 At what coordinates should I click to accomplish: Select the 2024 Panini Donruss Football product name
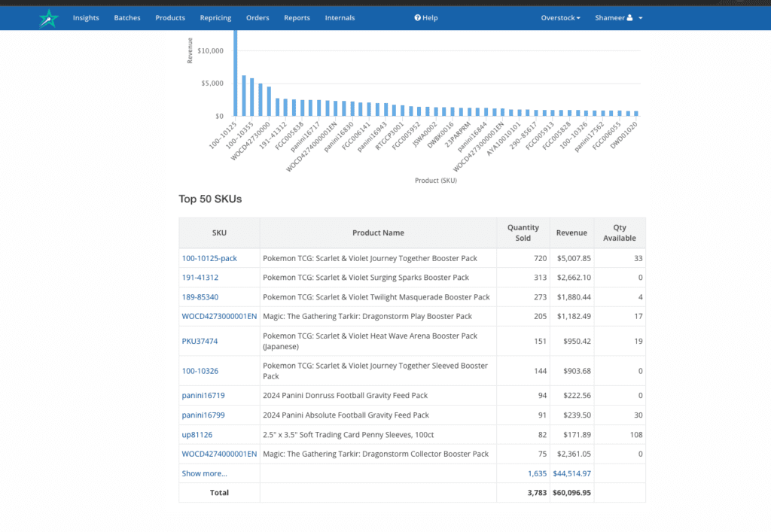[x=345, y=396]
